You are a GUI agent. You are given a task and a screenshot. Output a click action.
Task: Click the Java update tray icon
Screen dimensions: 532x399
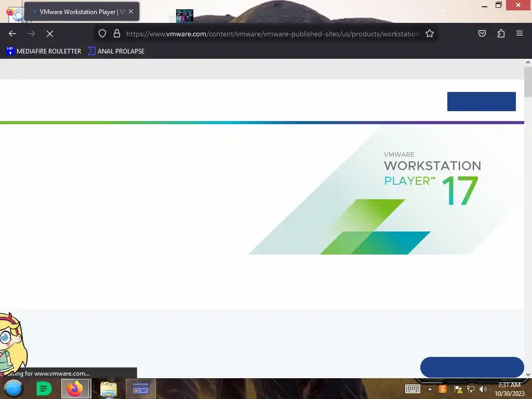(x=443, y=389)
